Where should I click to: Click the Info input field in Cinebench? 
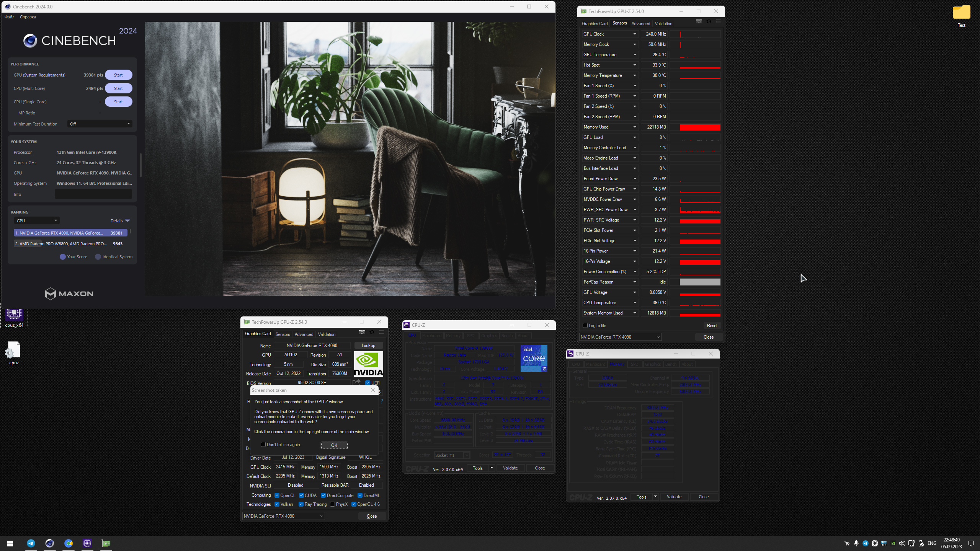(x=93, y=194)
